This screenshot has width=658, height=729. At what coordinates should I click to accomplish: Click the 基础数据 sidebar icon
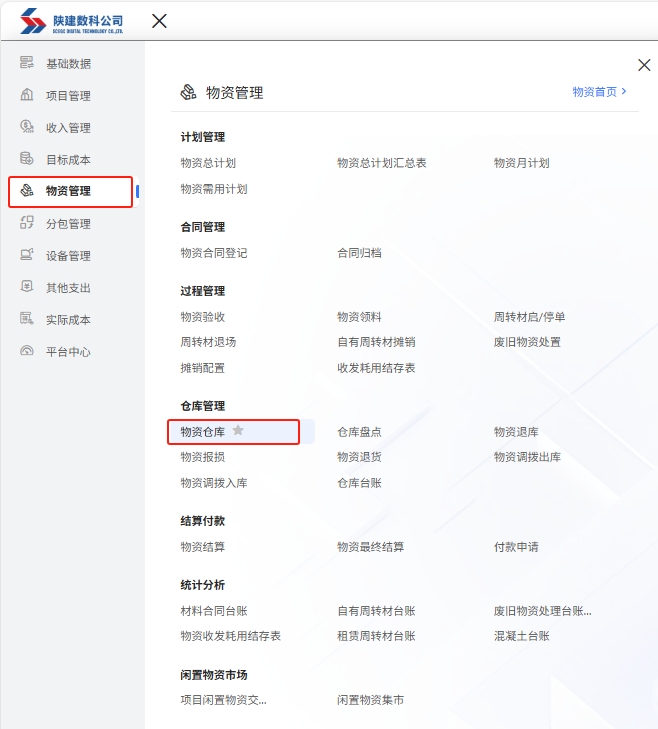tap(27, 64)
